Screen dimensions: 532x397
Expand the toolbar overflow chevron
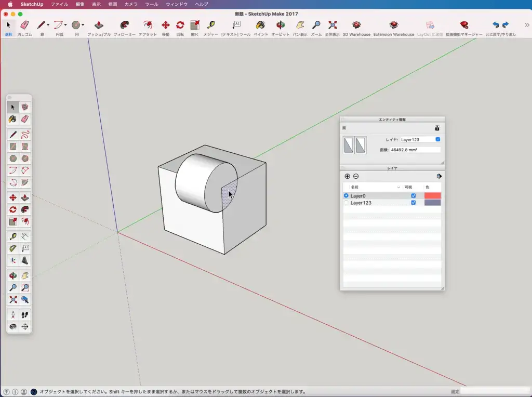tap(527, 25)
